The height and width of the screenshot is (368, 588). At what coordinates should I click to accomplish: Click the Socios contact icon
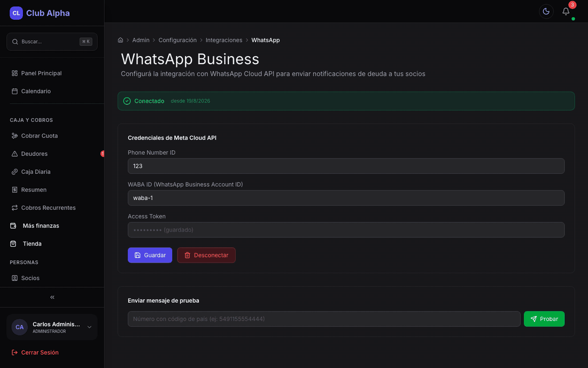coord(14,278)
